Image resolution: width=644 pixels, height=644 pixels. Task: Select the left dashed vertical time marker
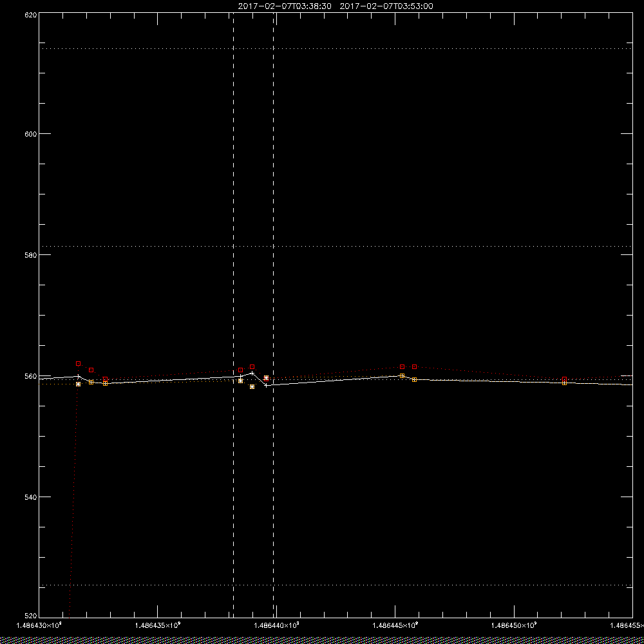tap(233, 315)
